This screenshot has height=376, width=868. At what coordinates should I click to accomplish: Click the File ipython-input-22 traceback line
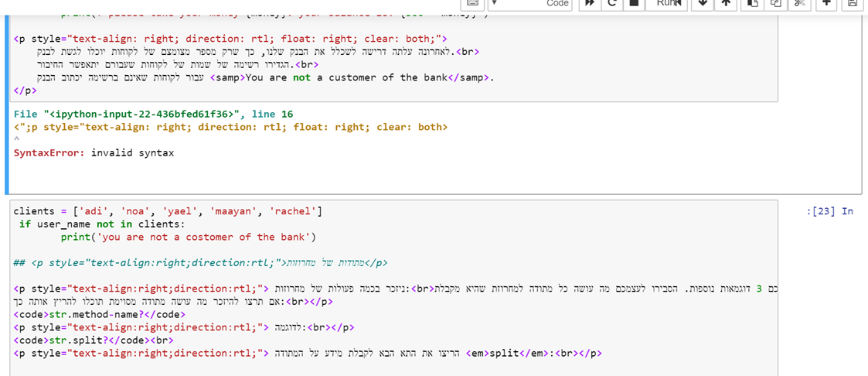tap(153, 114)
